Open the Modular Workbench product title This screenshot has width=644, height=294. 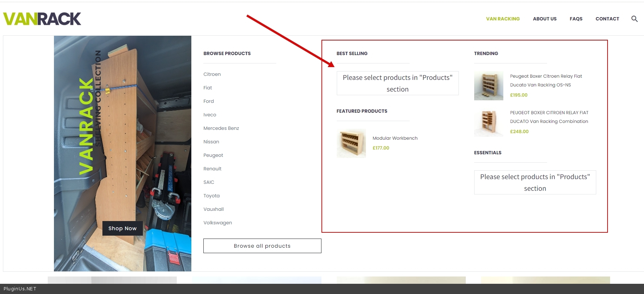coord(395,138)
